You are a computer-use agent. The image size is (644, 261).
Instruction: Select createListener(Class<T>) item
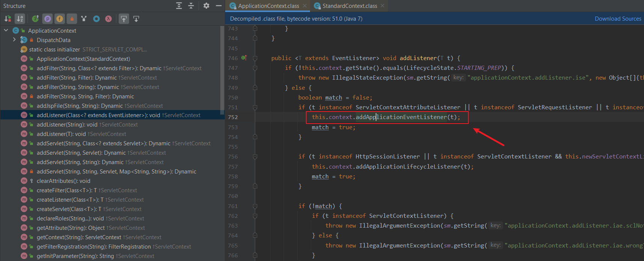click(90, 200)
